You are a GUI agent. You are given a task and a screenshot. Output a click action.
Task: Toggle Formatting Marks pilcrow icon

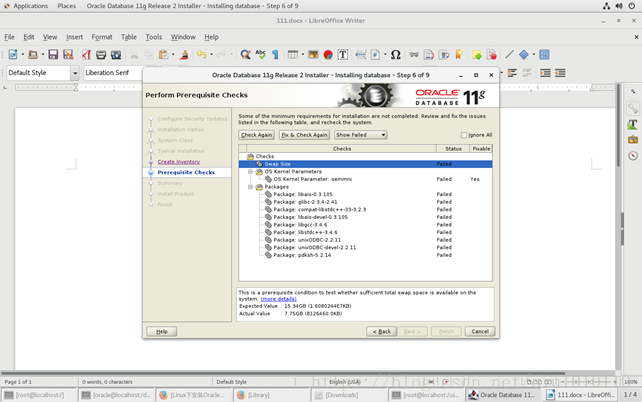[x=276, y=54]
